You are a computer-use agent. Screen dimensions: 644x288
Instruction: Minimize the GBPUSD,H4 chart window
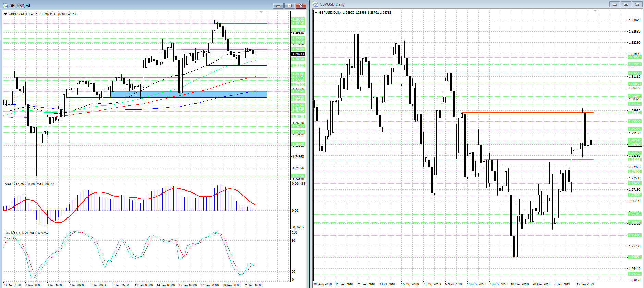278,5
